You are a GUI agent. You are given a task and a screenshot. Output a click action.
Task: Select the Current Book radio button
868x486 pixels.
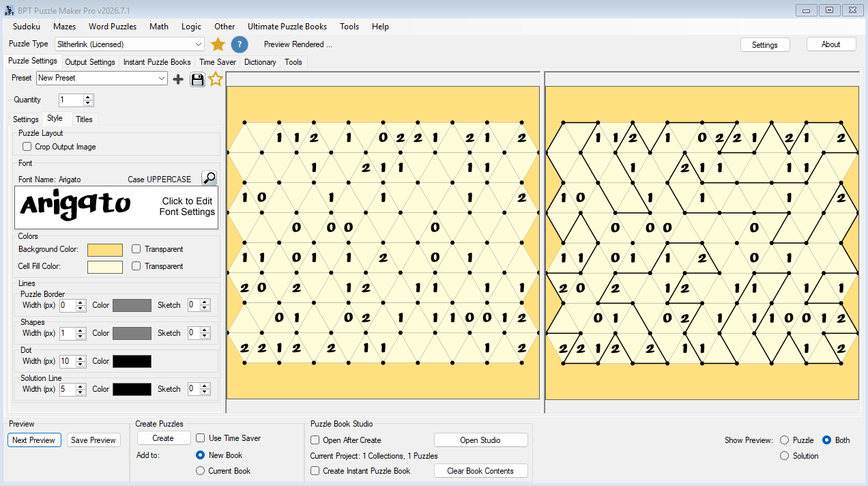[200, 471]
